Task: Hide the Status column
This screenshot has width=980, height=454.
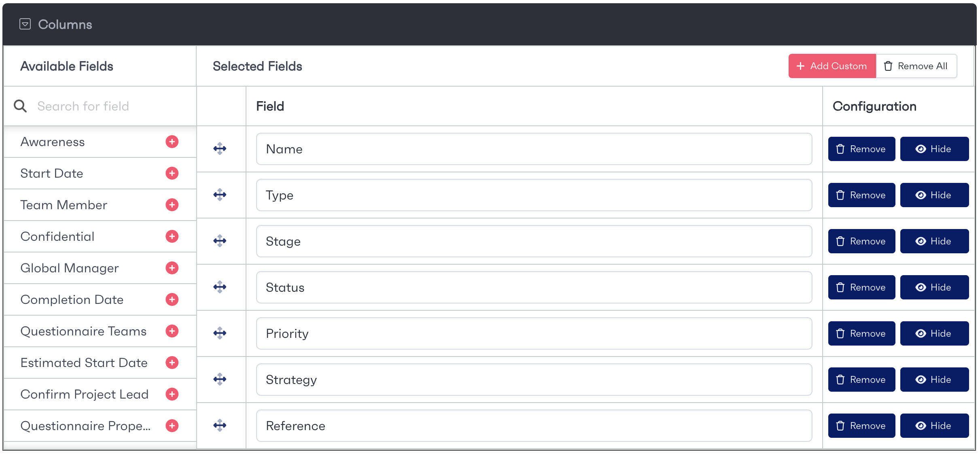Action: click(x=934, y=287)
